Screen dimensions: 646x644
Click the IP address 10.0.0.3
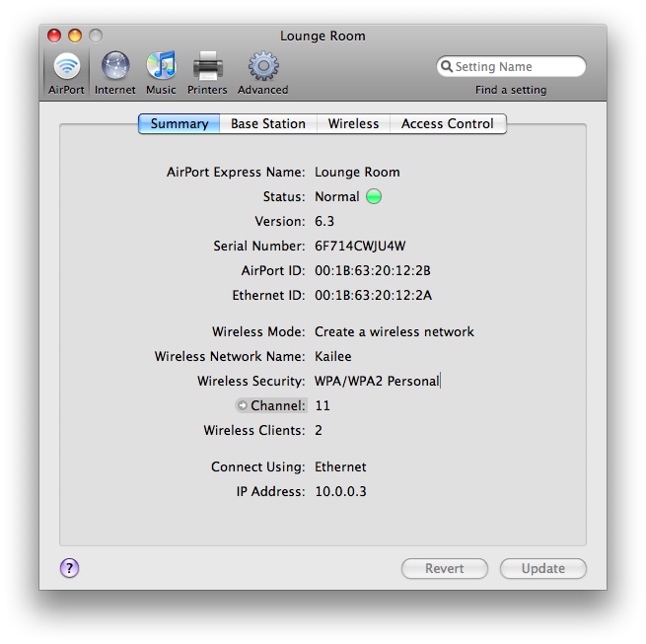(340, 491)
